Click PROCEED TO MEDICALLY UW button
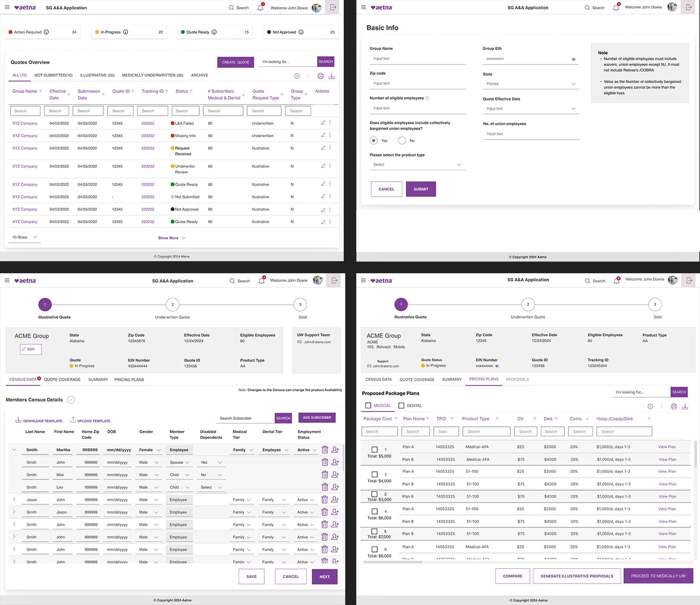 coord(658,576)
